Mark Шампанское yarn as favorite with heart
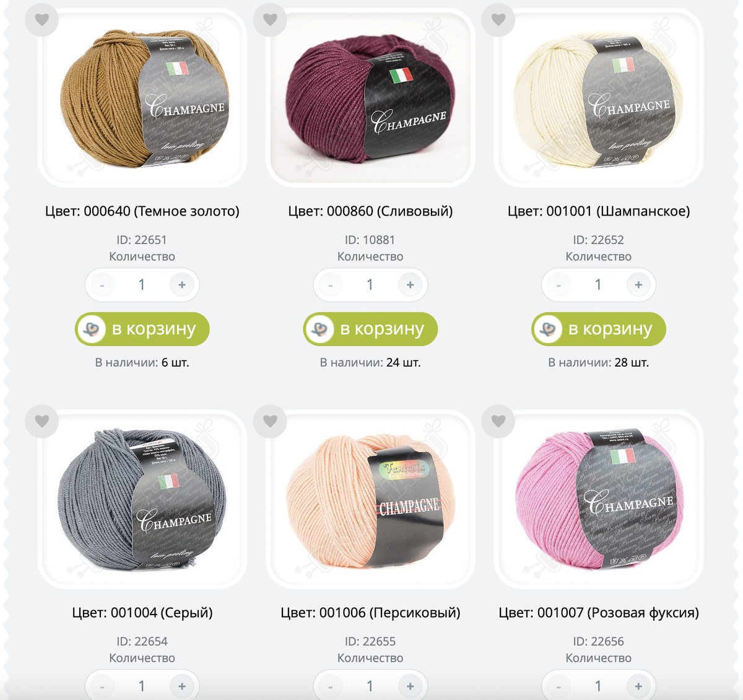The image size is (743, 700). click(498, 20)
